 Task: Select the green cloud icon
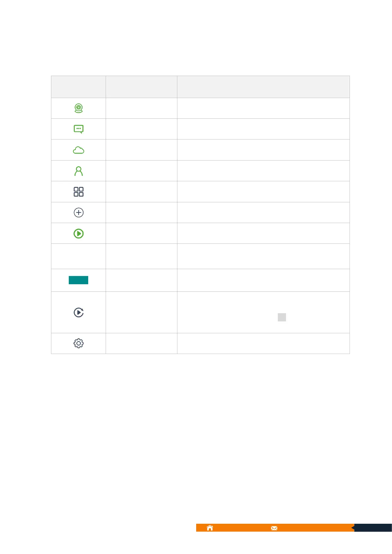pos(78,150)
